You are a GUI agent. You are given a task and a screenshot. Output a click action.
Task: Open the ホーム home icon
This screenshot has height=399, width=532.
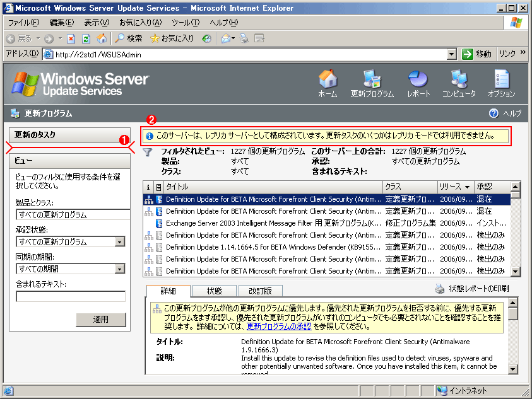coord(328,83)
